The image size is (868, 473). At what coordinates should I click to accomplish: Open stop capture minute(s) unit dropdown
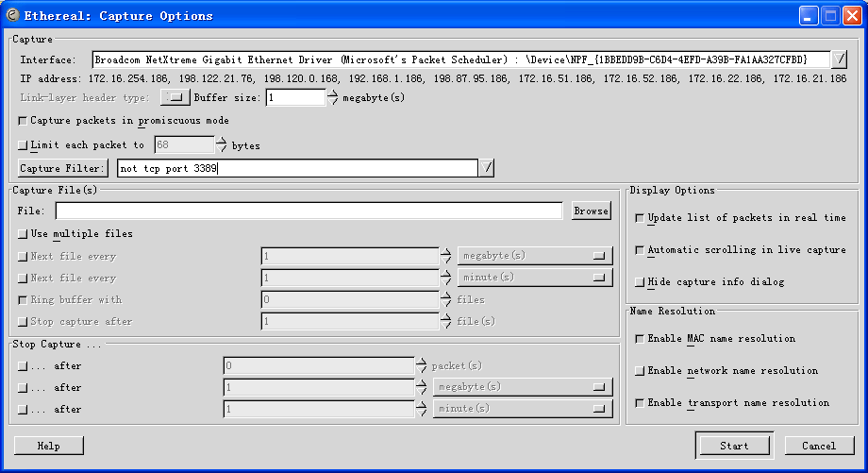pyautogui.click(x=523, y=409)
